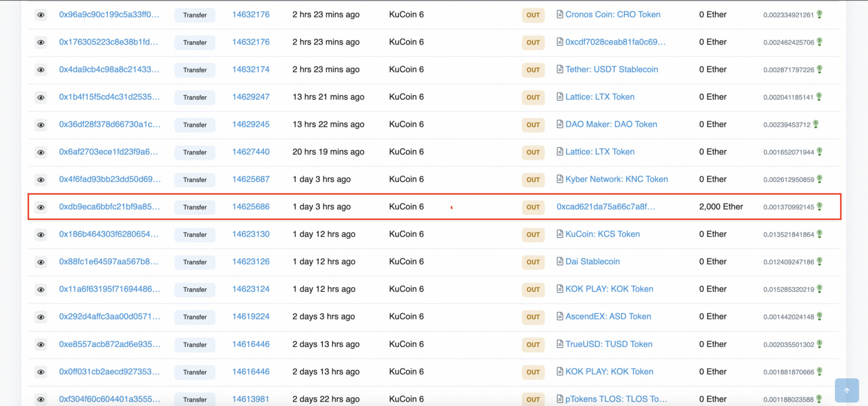Click eye icon beside 0x4f6fad93bb23dd50d69

[41, 180]
